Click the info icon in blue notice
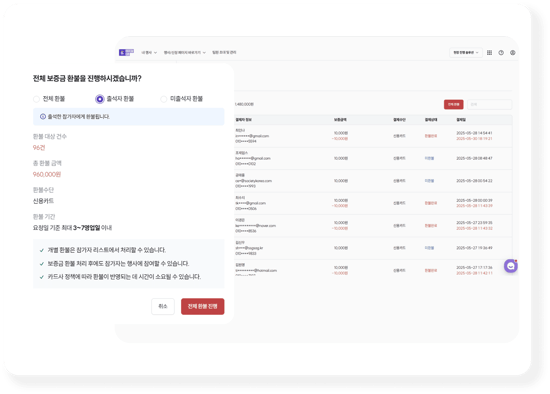Image resolution: width=550 pixels, height=394 pixels. 43,116
